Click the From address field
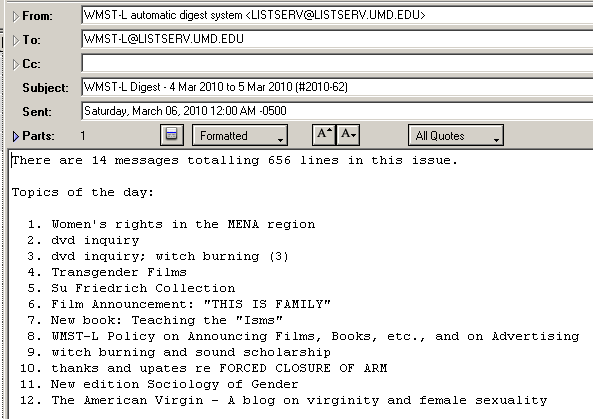The height and width of the screenshot is (419, 593). (x=337, y=15)
